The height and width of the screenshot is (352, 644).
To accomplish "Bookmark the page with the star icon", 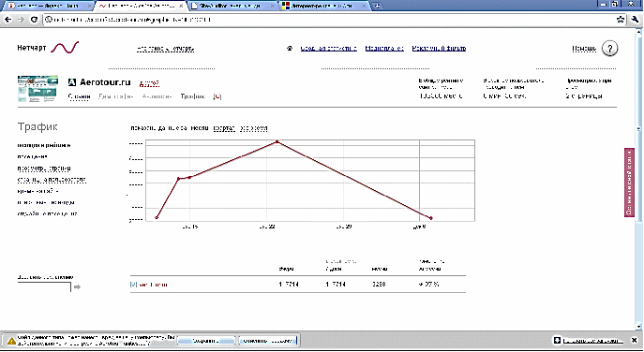I will tap(621, 20).
